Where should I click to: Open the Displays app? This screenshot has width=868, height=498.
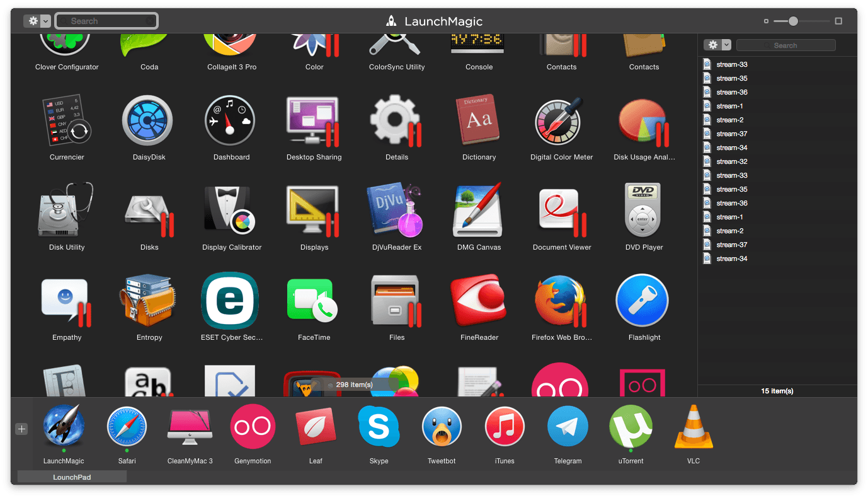pyautogui.click(x=314, y=211)
